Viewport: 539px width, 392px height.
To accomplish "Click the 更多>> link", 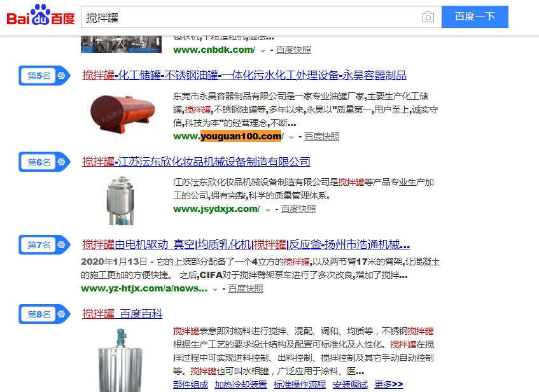I will click(388, 384).
